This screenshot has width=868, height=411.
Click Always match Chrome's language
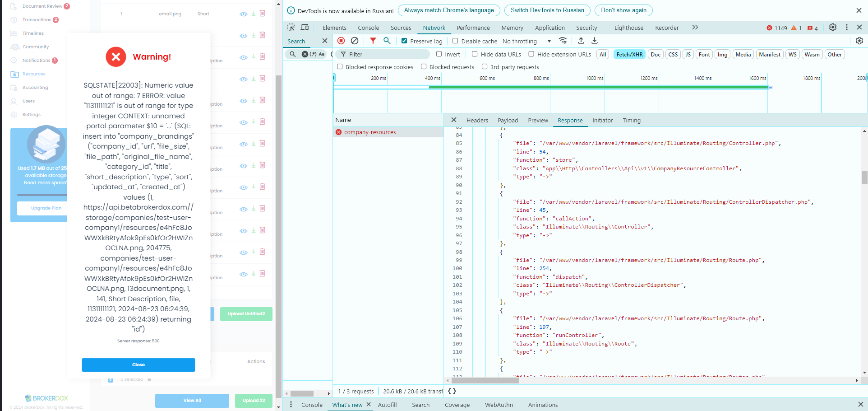449,10
